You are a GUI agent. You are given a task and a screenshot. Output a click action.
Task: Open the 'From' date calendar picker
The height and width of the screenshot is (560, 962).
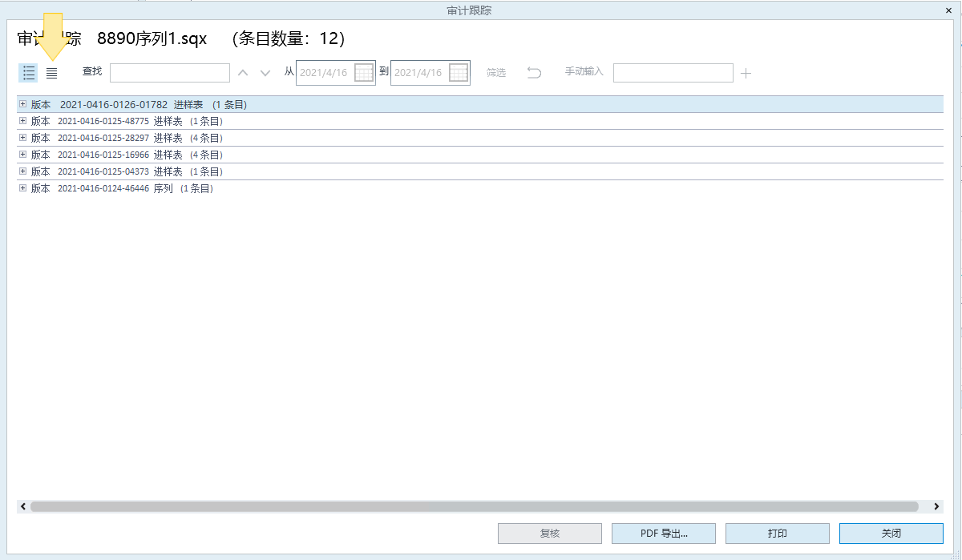364,73
